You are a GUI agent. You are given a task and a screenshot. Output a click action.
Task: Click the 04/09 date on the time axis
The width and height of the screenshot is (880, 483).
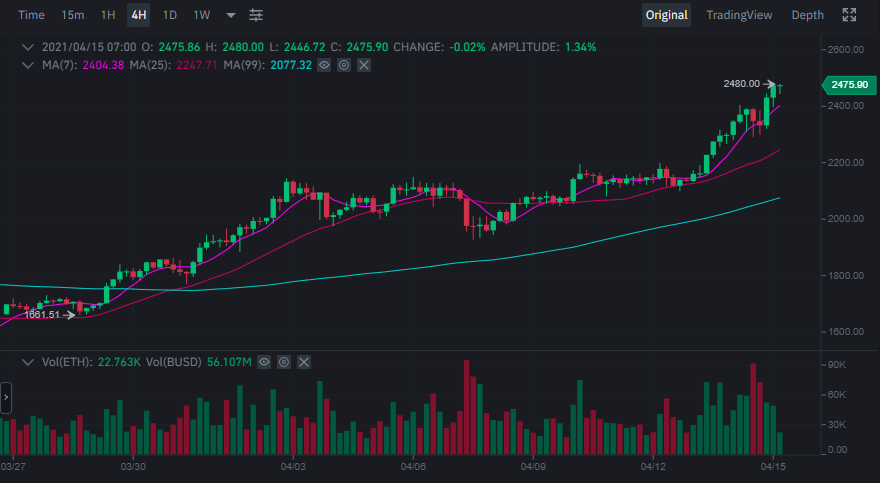533,467
